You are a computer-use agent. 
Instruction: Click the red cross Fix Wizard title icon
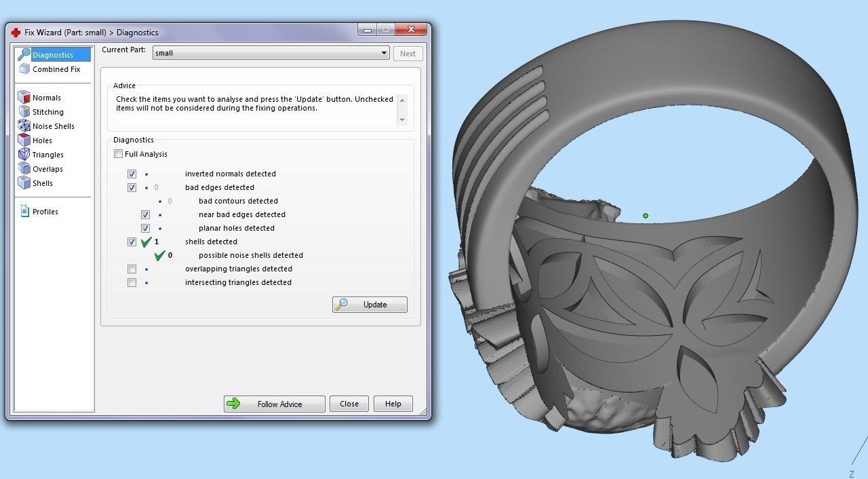pyautogui.click(x=16, y=32)
